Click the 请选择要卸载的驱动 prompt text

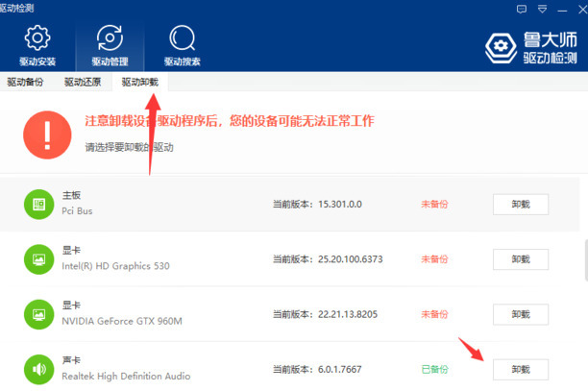[130, 147]
